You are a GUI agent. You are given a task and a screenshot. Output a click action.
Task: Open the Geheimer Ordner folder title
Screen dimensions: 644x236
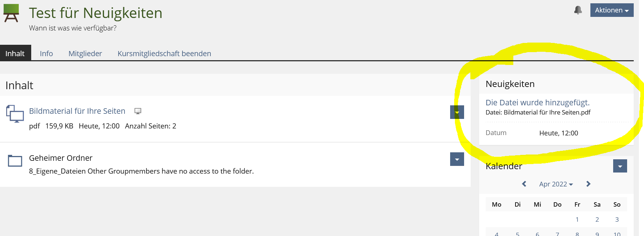(61, 158)
